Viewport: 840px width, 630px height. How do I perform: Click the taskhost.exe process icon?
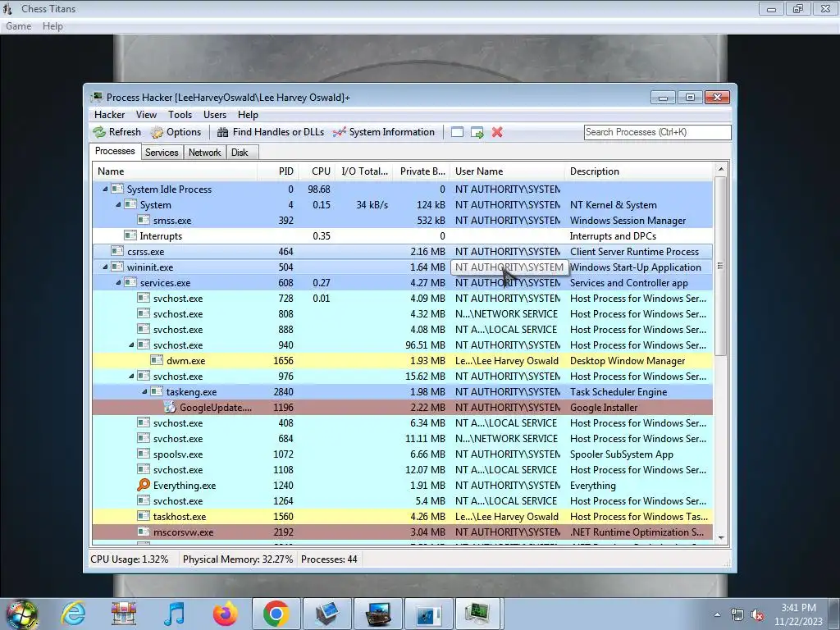(143, 517)
